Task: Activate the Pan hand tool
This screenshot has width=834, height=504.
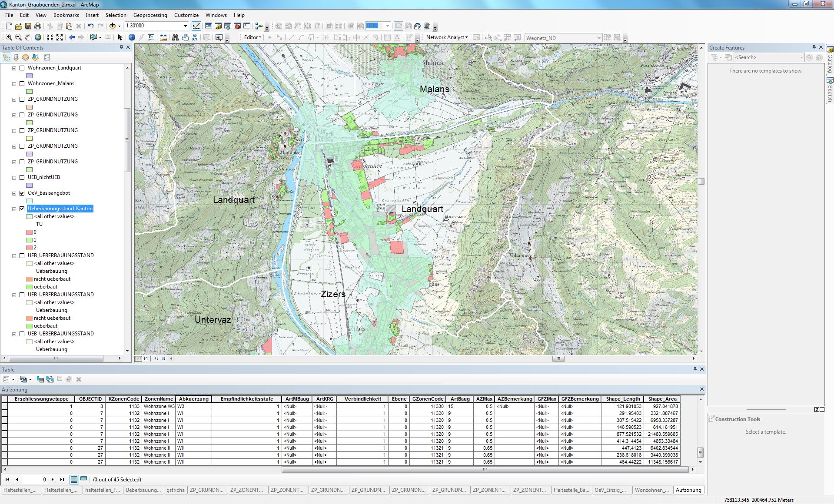Action: tap(28, 37)
